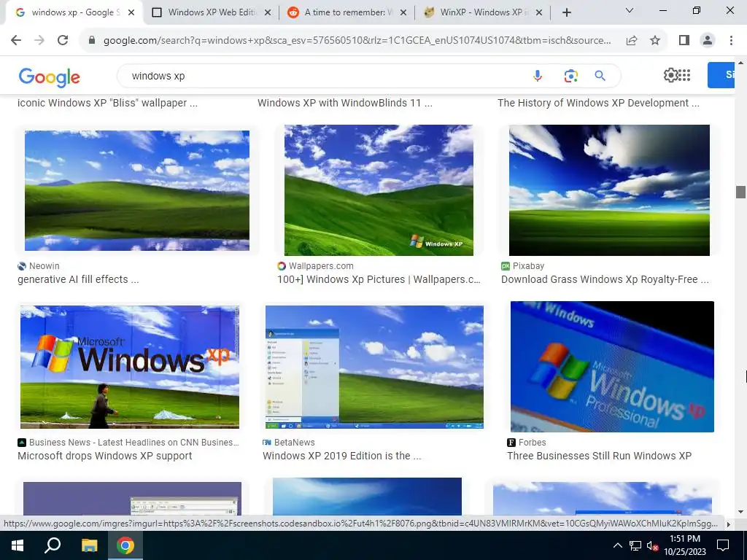Click 'The History of Windows XP Development' caption
Image resolution: width=747 pixels, height=560 pixels.
click(599, 103)
